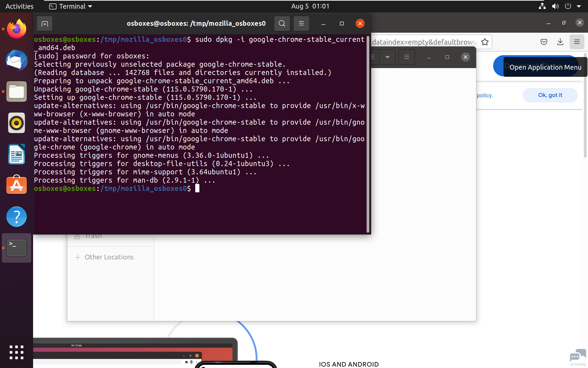The image size is (588, 368).
Task: Open Help from the dock
Action: (x=17, y=217)
